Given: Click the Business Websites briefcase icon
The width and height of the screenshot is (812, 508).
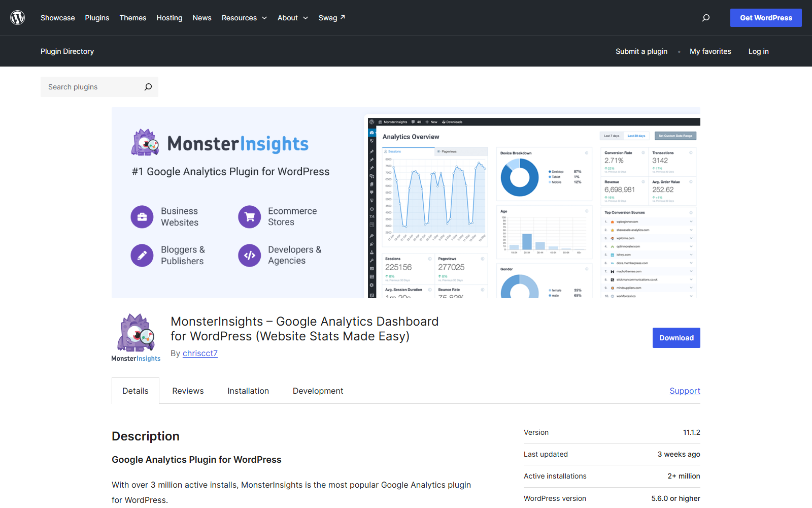Looking at the screenshot, I should (x=142, y=217).
